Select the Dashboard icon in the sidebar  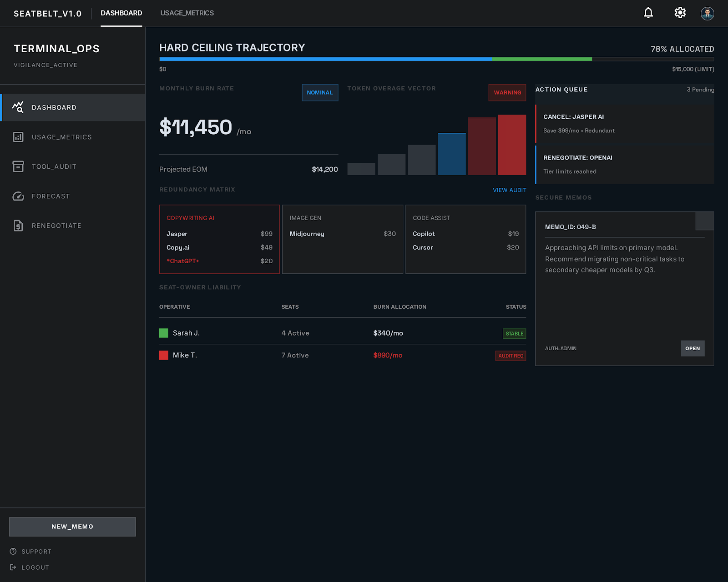coord(18,107)
